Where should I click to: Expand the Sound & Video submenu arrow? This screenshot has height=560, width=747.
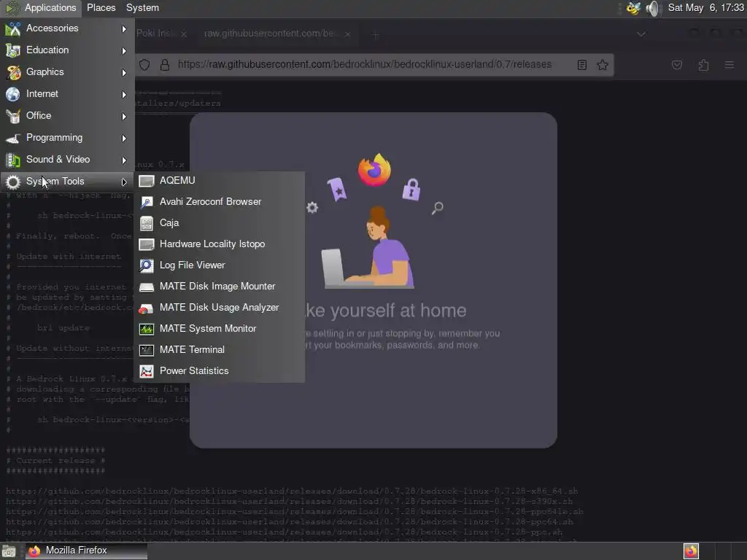[124, 160]
